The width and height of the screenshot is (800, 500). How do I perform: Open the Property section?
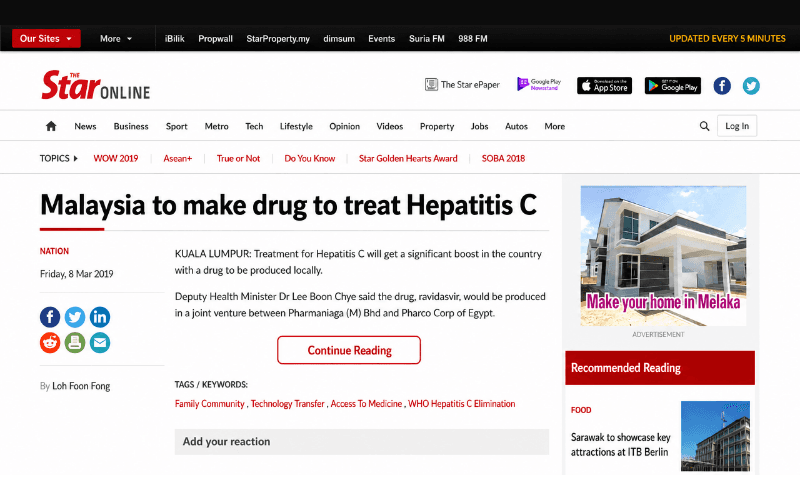tap(437, 126)
